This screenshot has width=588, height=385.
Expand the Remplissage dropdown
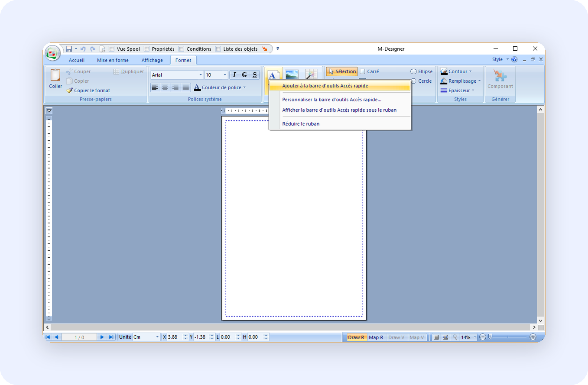click(480, 81)
